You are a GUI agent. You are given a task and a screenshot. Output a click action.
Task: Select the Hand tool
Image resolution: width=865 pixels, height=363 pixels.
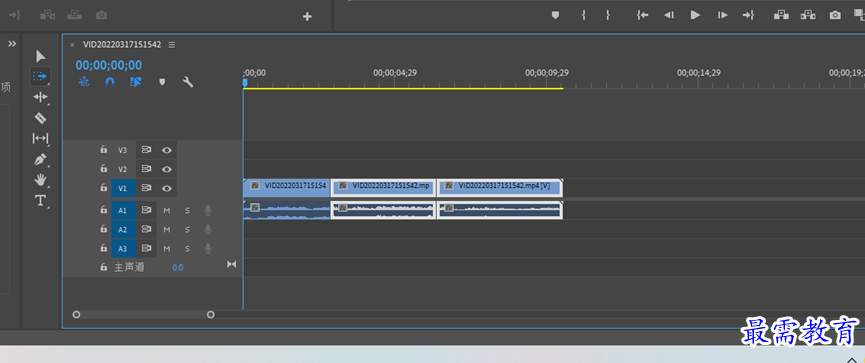coord(40,180)
